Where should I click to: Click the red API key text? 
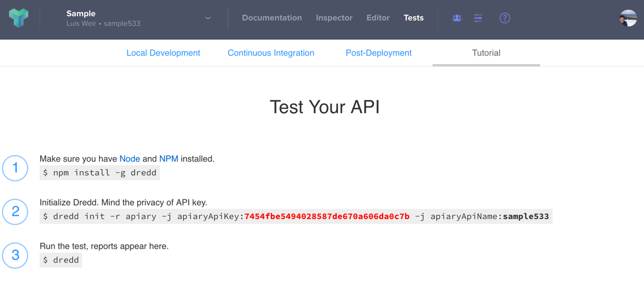point(327,216)
